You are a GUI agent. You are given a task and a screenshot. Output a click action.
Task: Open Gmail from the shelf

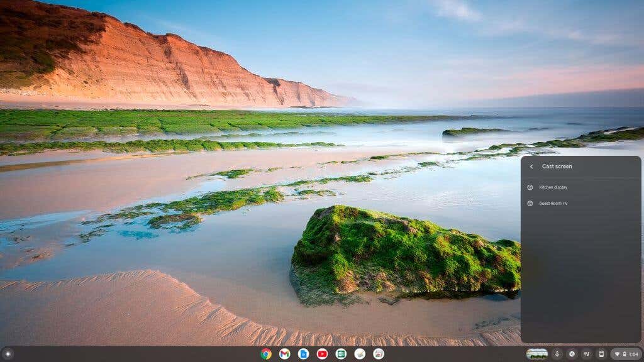285,354
